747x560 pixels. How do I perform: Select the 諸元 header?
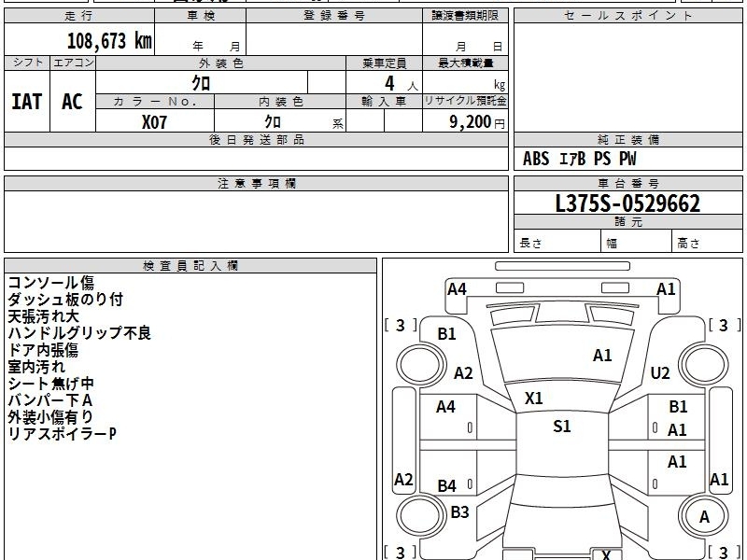627,222
